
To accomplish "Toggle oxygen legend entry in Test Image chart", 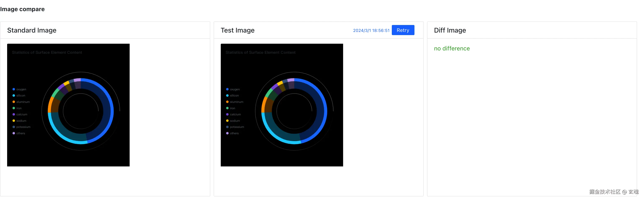I will click(x=235, y=89).
